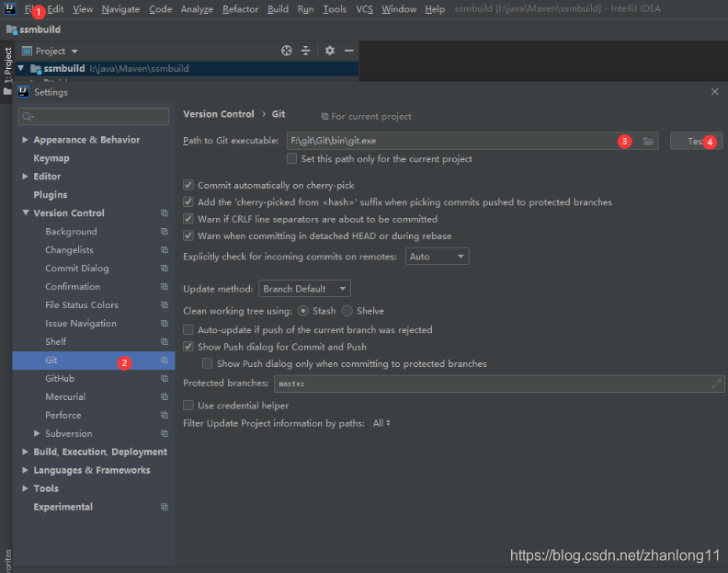728x573 pixels.
Task: Open the Build menu
Action: point(278,9)
